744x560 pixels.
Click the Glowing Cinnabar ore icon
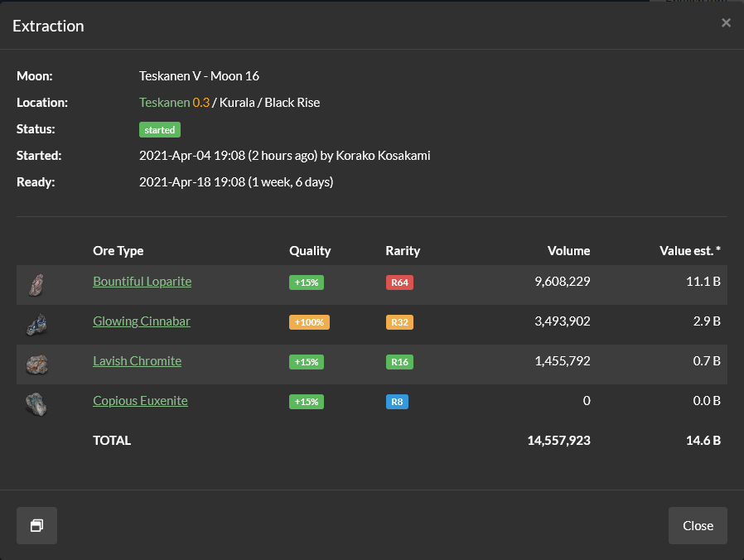coord(36,325)
